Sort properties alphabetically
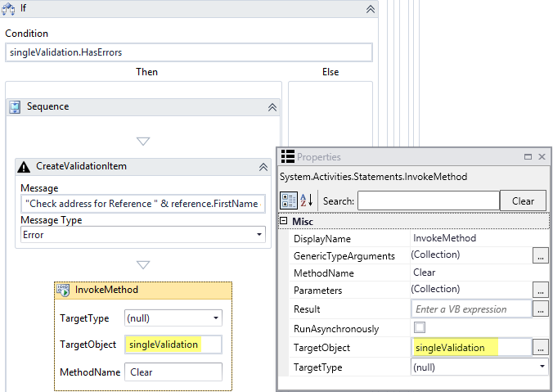553x392 pixels. pos(307,201)
